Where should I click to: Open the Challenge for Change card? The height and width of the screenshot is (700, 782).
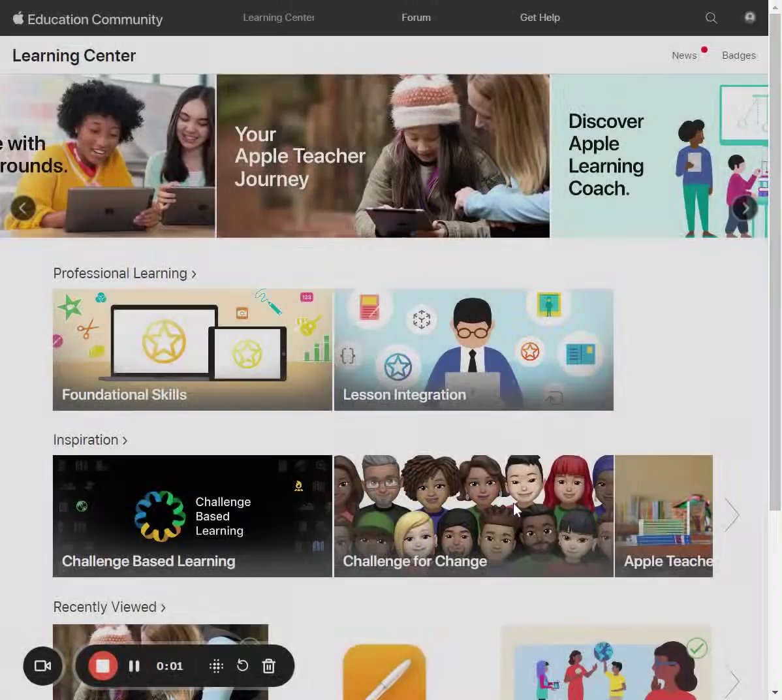coord(474,516)
